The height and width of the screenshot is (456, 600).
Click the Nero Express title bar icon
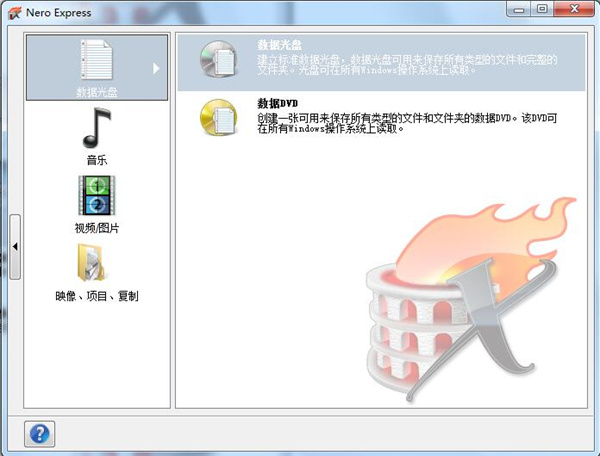coord(13,13)
